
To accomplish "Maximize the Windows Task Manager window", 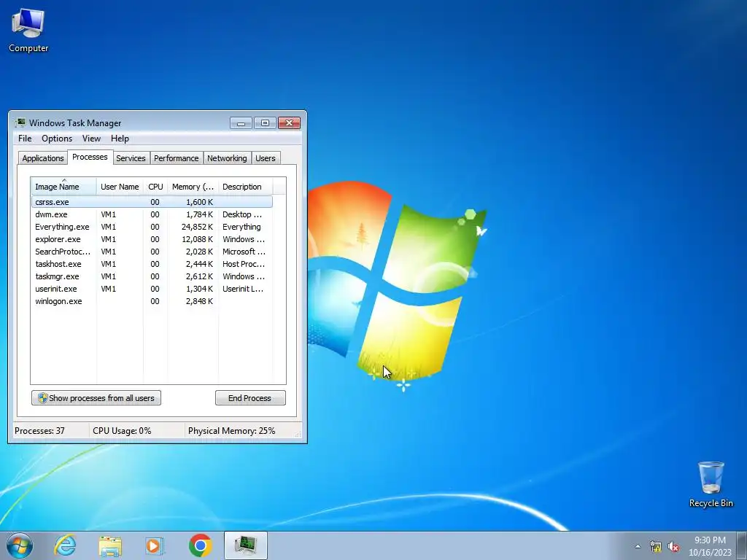I will (265, 122).
